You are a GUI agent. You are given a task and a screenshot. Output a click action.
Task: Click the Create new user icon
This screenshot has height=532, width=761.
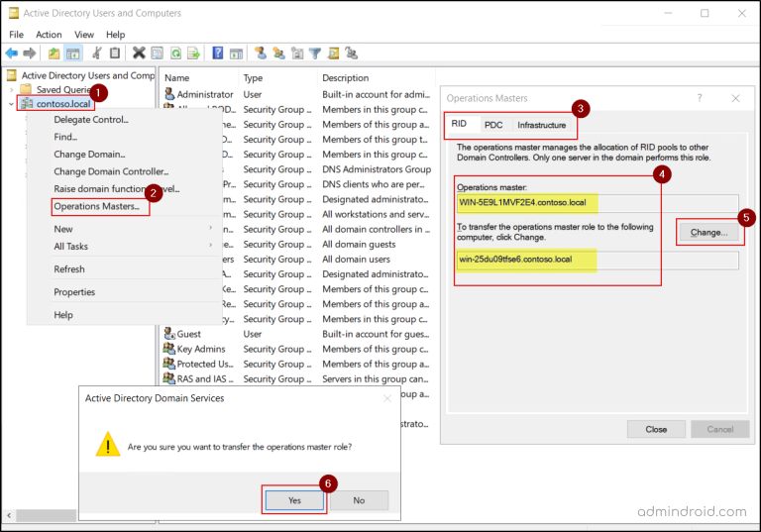tap(261, 53)
